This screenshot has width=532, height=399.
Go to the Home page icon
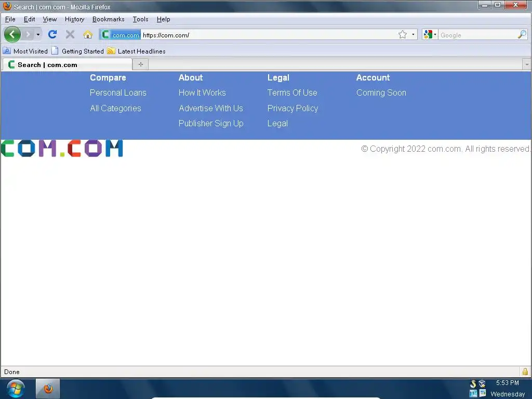point(87,34)
